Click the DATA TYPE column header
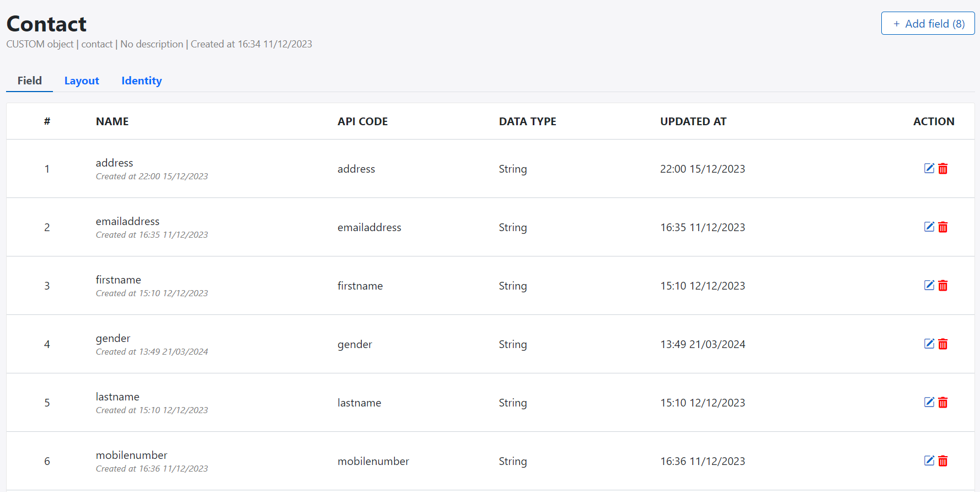This screenshot has width=980, height=492. click(527, 121)
